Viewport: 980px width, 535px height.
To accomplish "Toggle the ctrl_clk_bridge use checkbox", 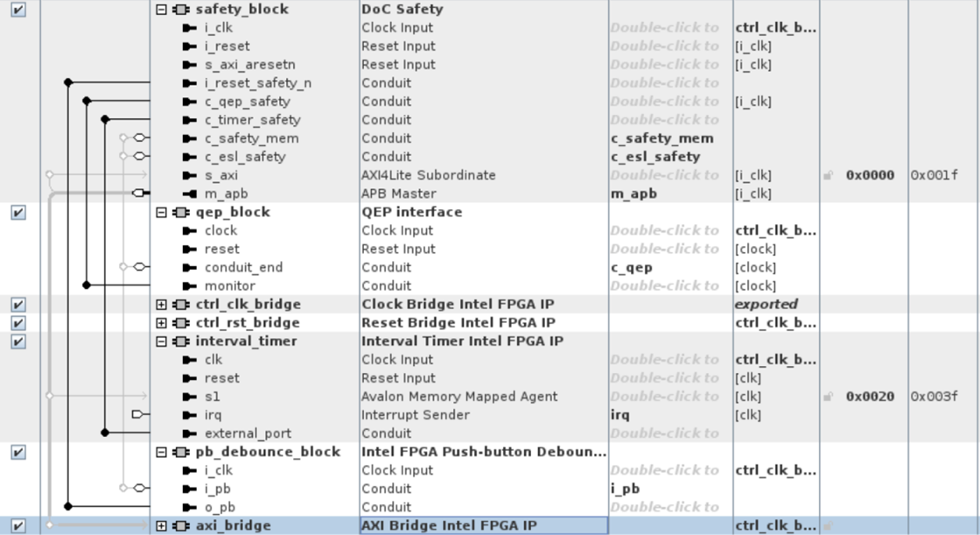I will point(18,304).
